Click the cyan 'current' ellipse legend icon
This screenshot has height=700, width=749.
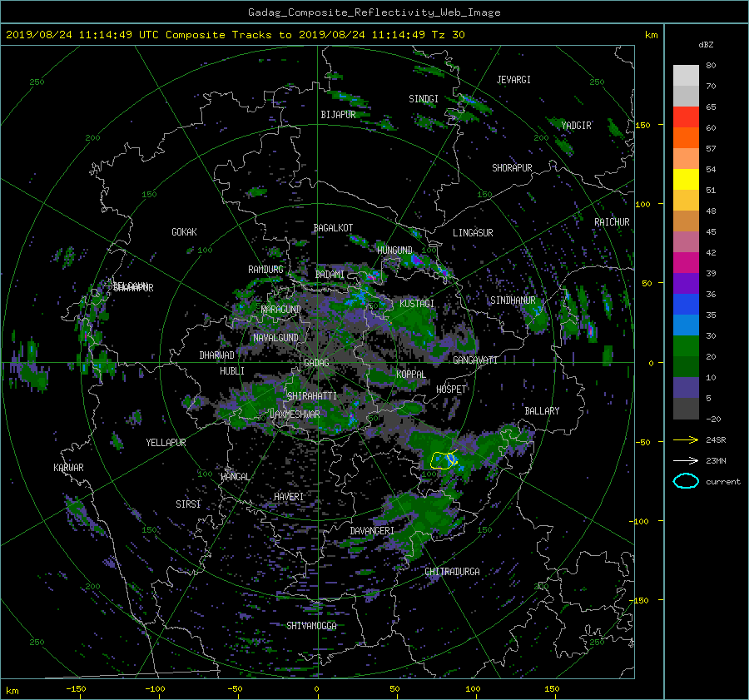tap(686, 481)
